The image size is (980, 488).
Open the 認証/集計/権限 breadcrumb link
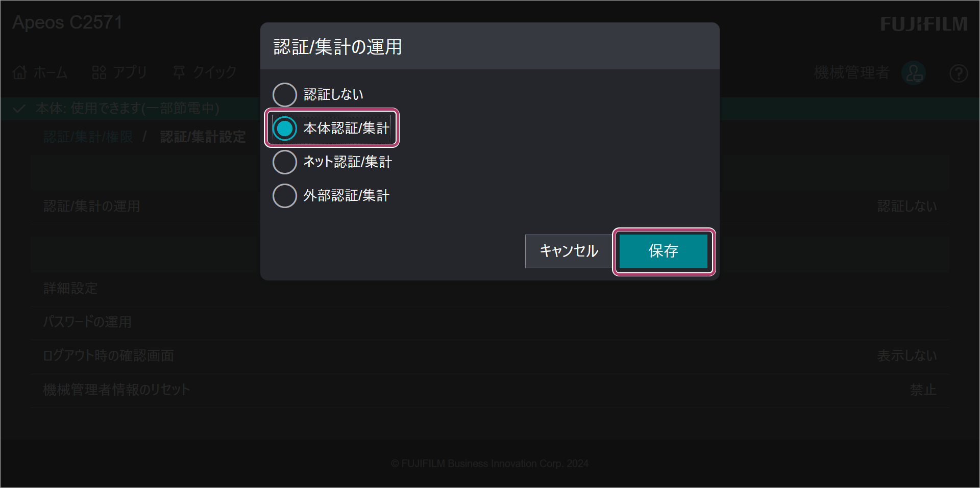tap(88, 137)
